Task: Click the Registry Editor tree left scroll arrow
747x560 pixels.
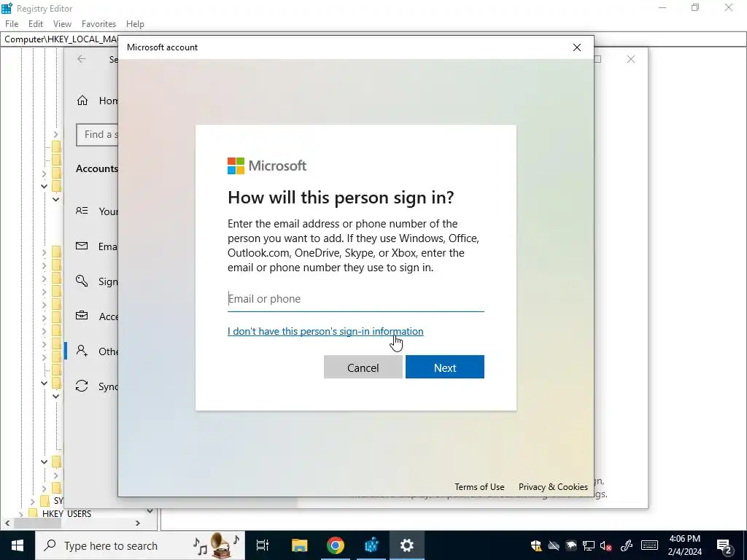Action: (7, 523)
